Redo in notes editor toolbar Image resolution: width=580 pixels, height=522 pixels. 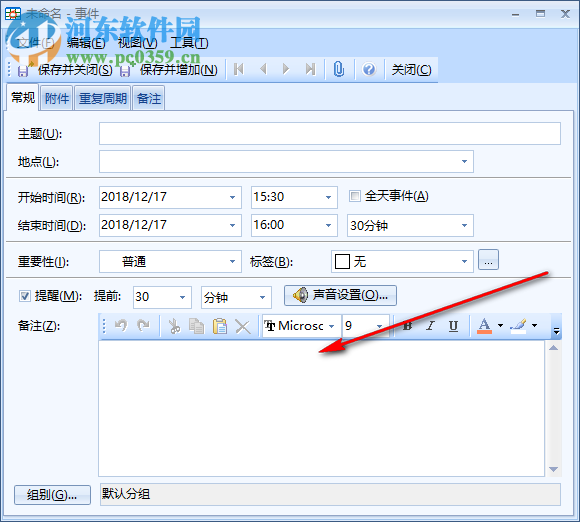pyautogui.click(x=144, y=326)
